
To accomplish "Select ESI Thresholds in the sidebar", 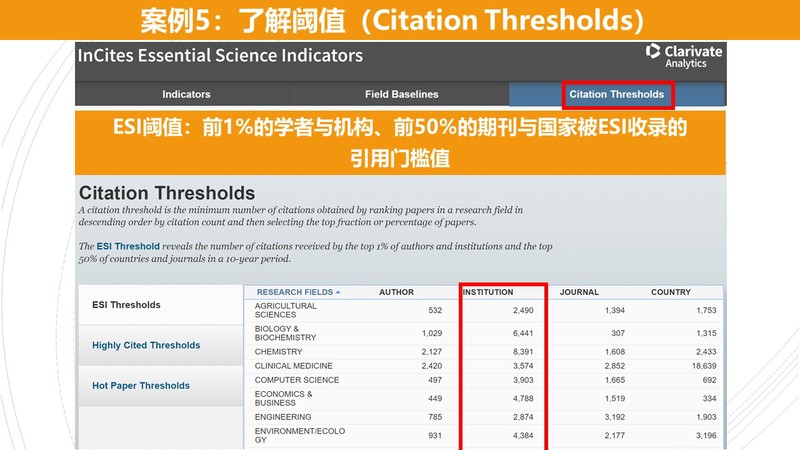I will [126, 305].
